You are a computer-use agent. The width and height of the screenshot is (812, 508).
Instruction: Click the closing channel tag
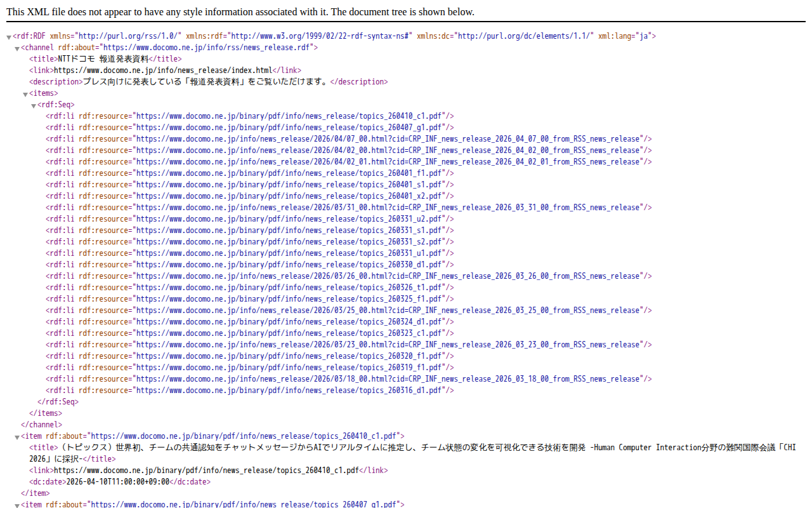[x=41, y=425]
